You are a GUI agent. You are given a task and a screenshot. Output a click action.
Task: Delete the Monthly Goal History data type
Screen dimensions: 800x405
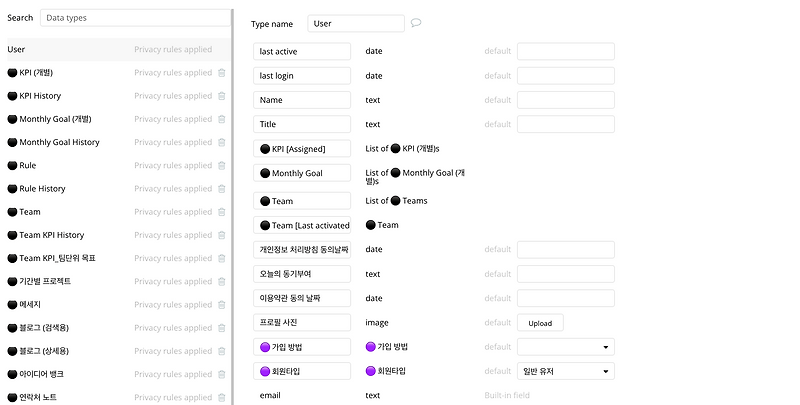click(221, 142)
